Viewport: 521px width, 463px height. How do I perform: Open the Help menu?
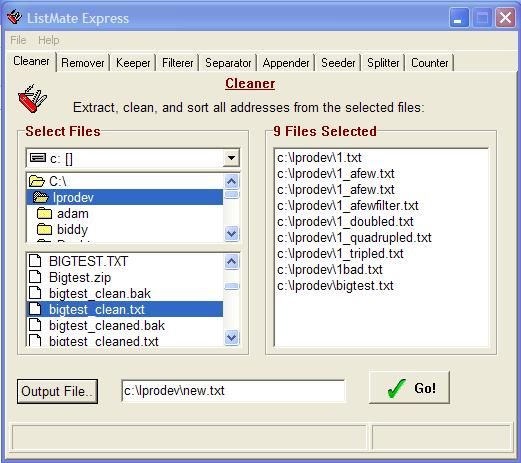[49, 40]
